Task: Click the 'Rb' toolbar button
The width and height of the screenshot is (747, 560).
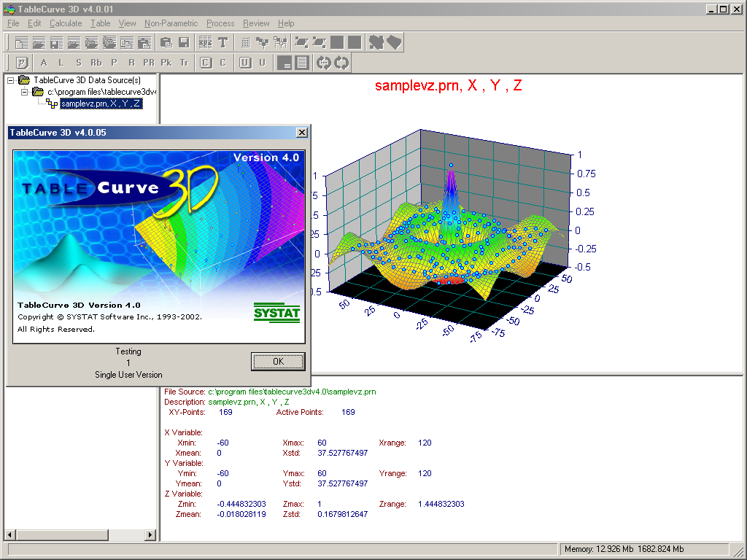Action: tap(96, 63)
